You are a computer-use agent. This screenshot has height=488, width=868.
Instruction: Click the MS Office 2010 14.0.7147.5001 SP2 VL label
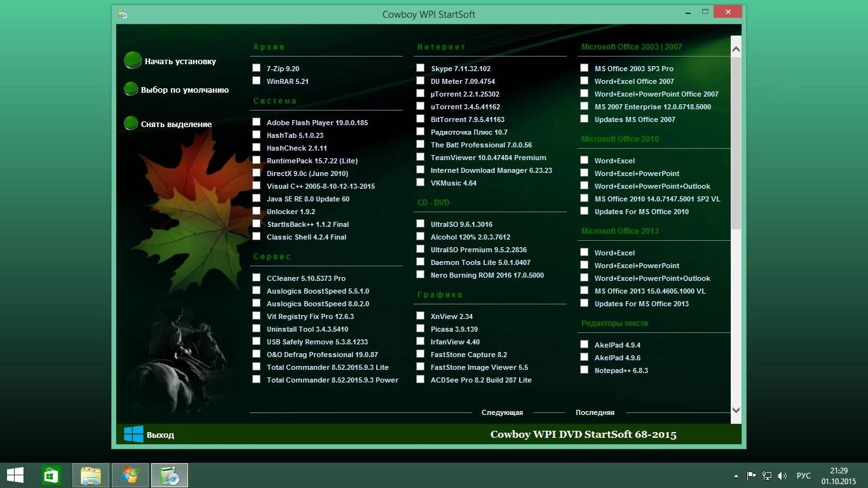(x=658, y=199)
